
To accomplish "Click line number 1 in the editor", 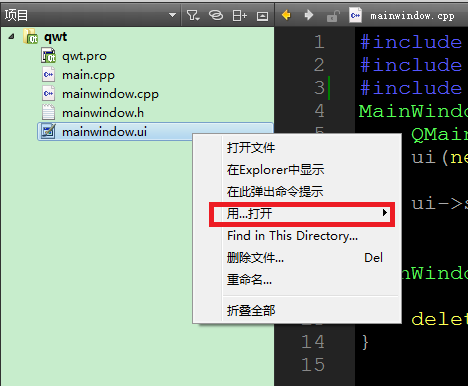I will pos(319,42).
